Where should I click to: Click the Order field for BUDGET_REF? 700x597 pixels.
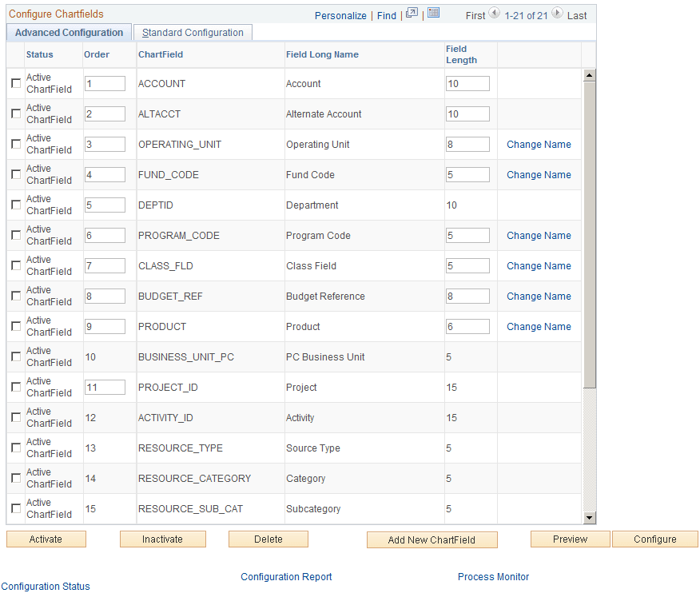105,296
